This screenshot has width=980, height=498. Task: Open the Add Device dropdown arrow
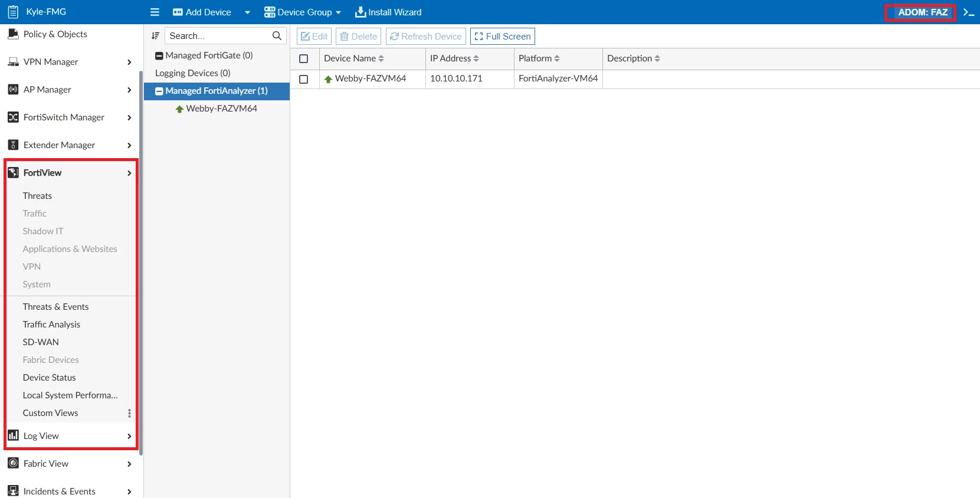pos(247,12)
